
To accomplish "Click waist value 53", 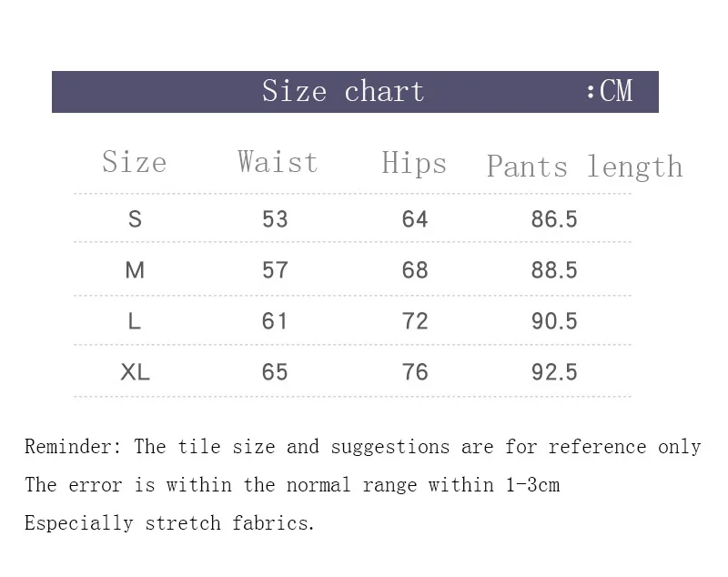I will click(275, 219).
